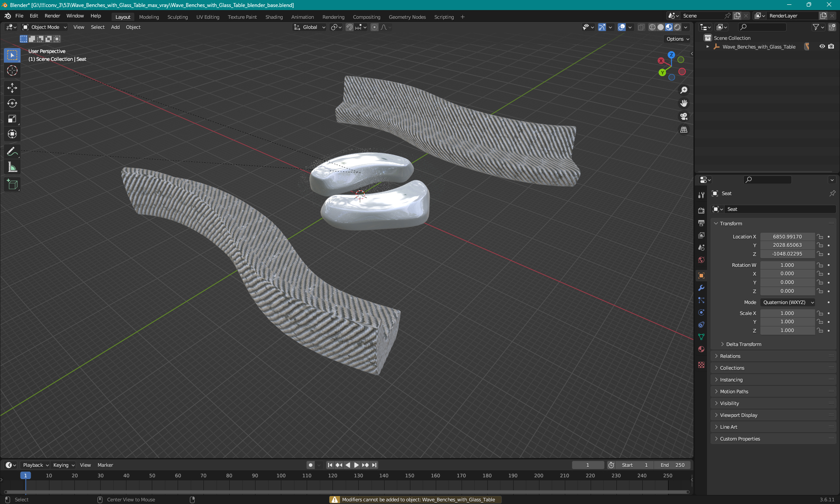Click the zoom magnifier in viewport

[684, 90]
